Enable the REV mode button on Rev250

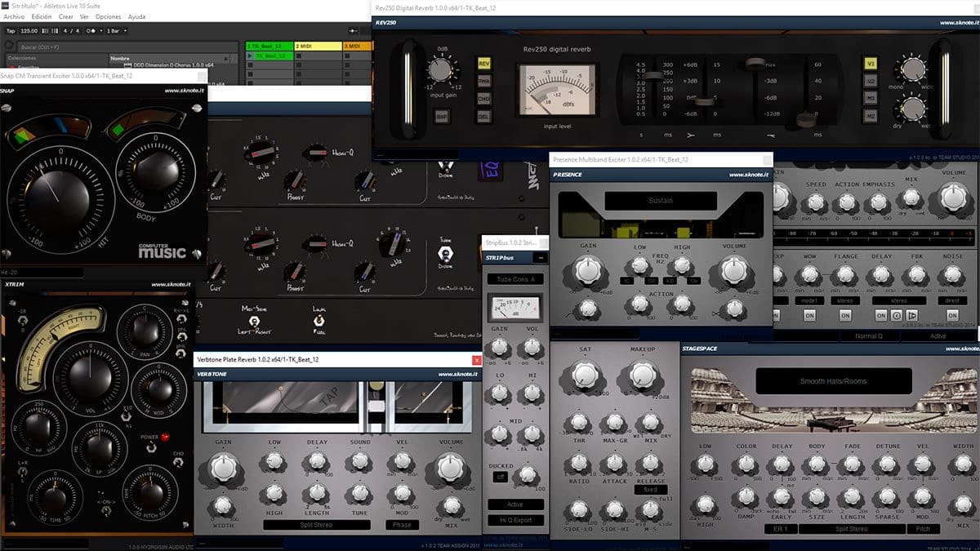[x=484, y=64]
